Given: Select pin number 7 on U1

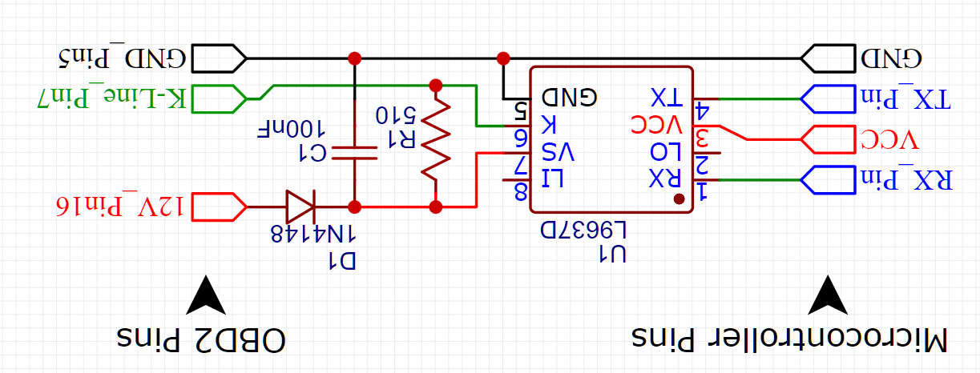Looking at the screenshot, I should (x=519, y=165).
